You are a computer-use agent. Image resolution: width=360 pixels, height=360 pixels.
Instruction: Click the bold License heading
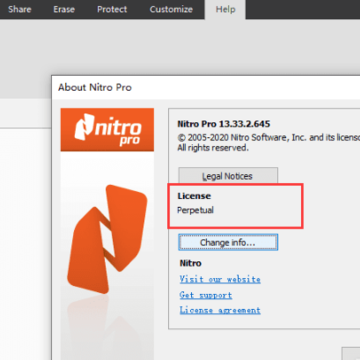coord(194,196)
